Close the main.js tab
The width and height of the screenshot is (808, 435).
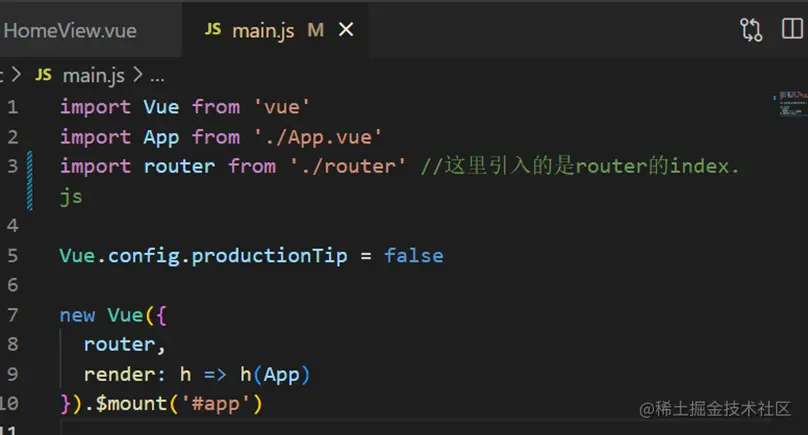click(346, 30)
